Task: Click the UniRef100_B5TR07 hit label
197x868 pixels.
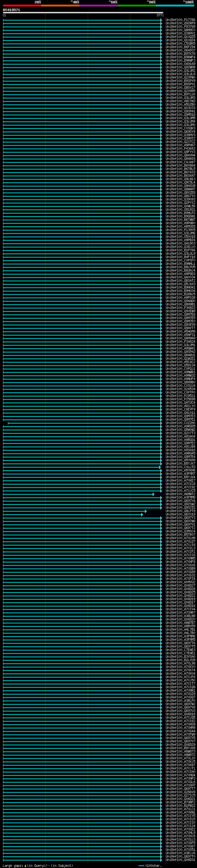Action: 180,535
